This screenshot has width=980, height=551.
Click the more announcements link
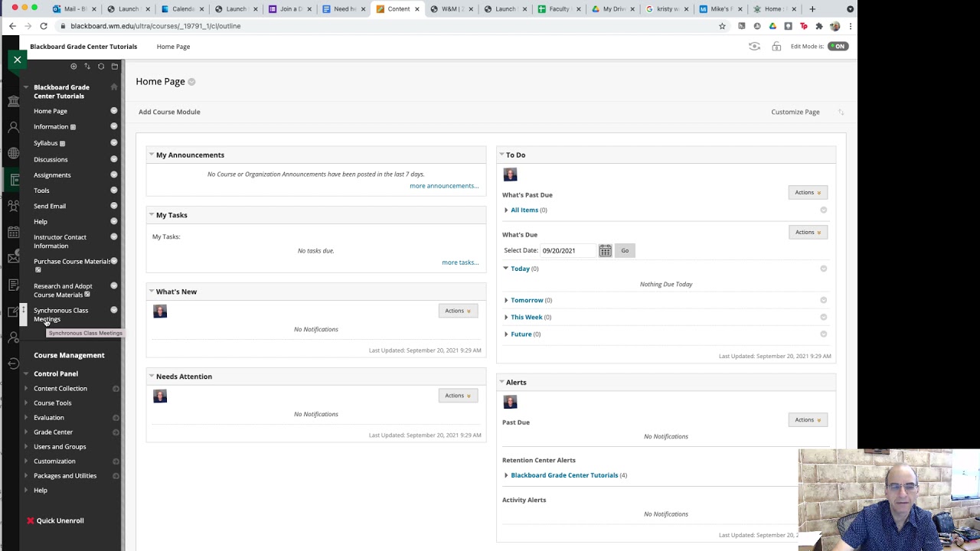point(444,186)
